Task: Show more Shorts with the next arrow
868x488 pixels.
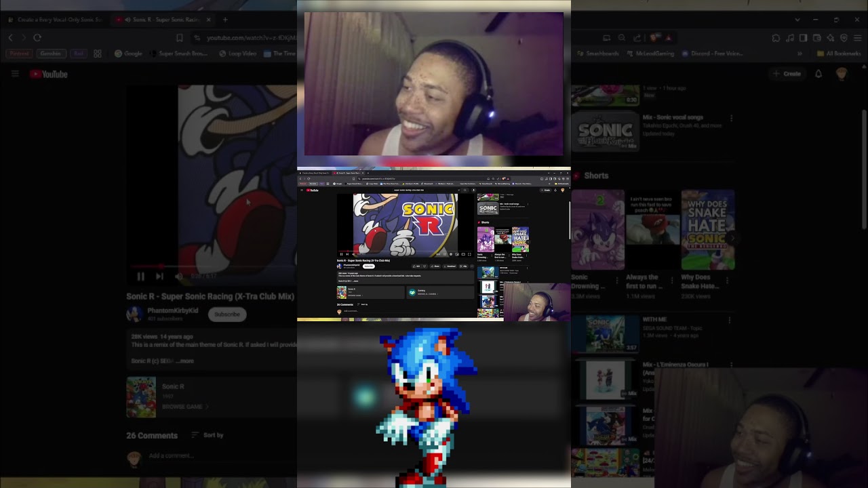Action: point(732,238)
